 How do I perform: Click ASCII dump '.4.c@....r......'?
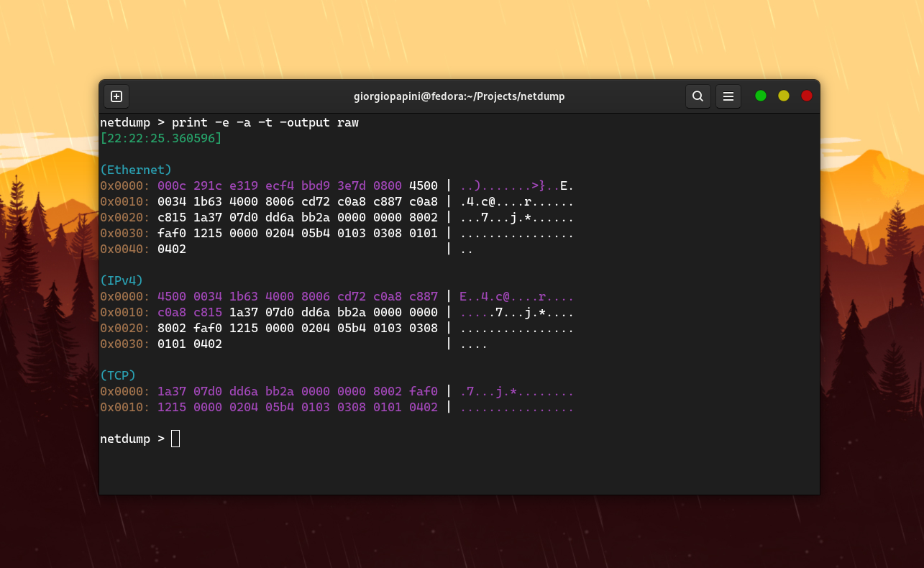517,201
